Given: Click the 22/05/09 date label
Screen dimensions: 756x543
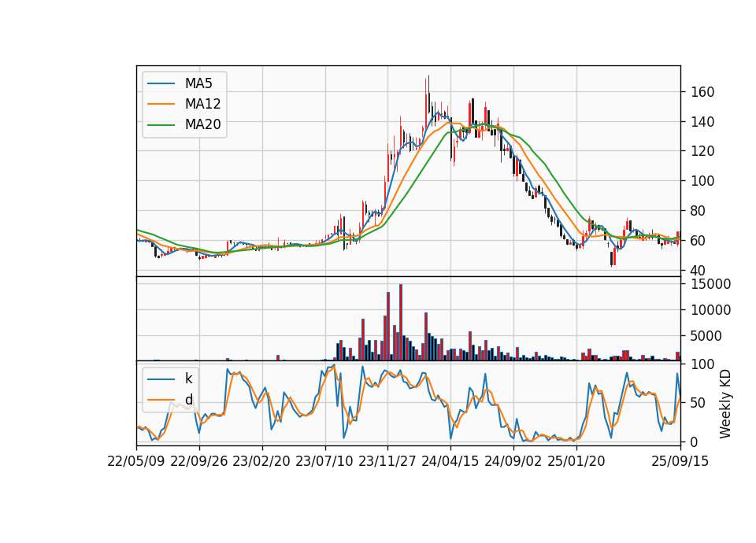Looking at the screenshot, I should pos(136,461).
